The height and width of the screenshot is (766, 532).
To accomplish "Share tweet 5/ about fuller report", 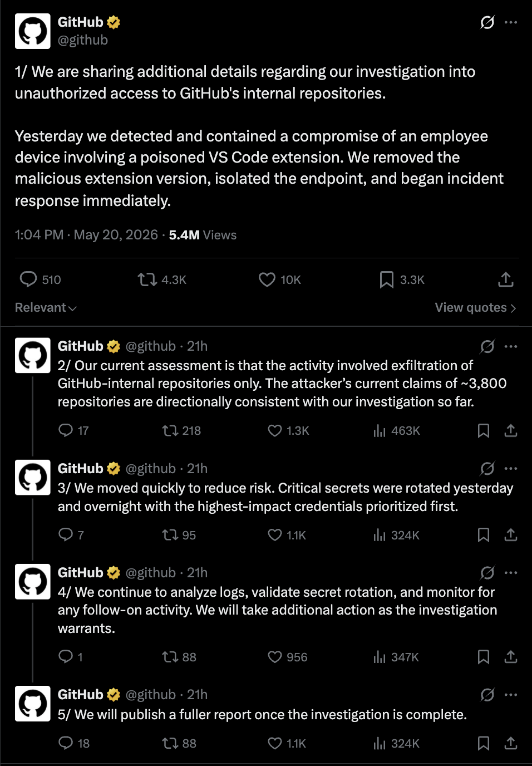I will point(511,743).
